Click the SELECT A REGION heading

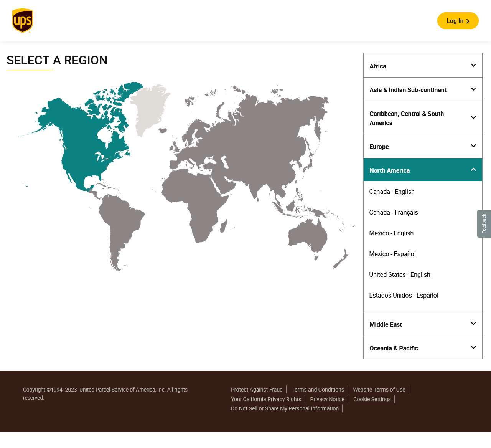57,60
